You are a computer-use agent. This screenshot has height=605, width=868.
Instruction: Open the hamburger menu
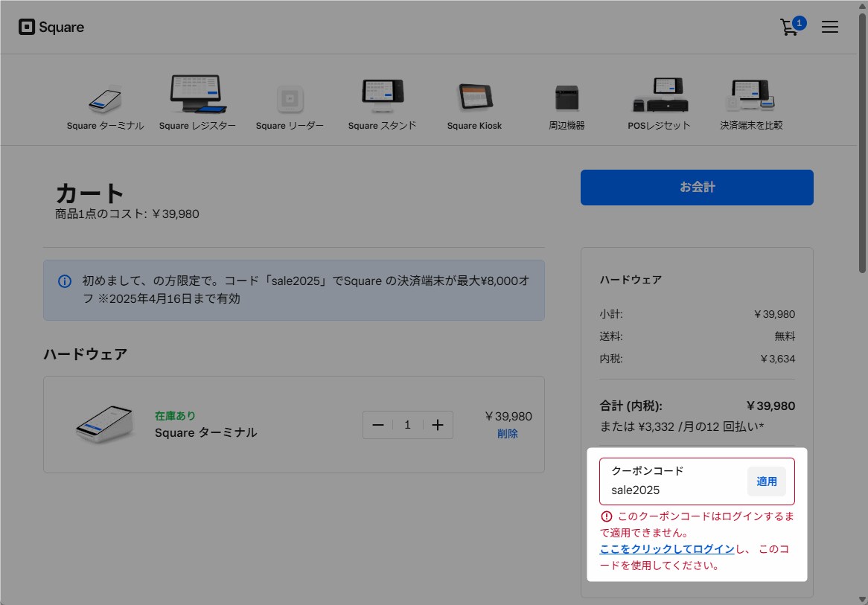tap(829, 27)
